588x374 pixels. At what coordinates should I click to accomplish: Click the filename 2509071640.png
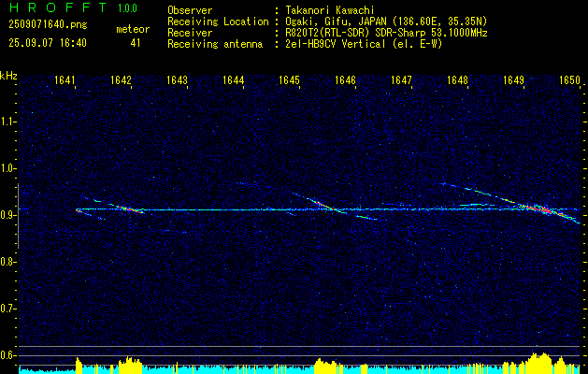(48, 25)
